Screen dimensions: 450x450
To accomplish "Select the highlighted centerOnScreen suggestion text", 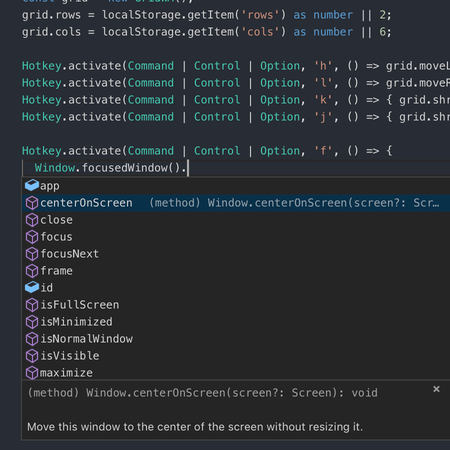I will coord(86,203).
